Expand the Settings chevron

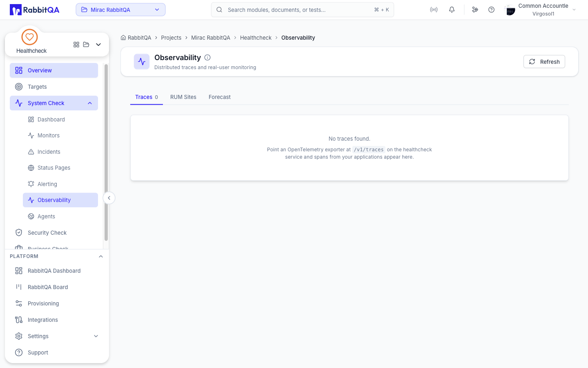point(96,336)
